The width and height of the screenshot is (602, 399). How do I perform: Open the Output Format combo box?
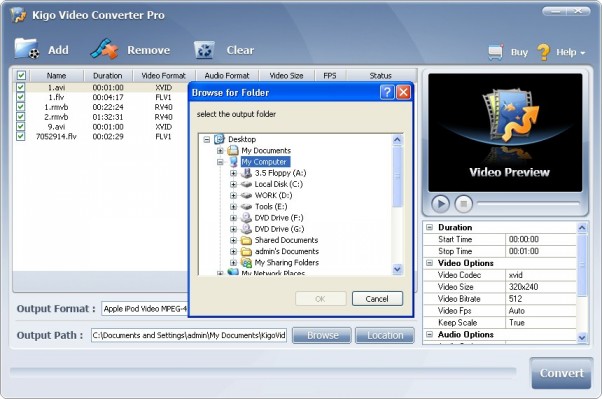pos(145,309)
